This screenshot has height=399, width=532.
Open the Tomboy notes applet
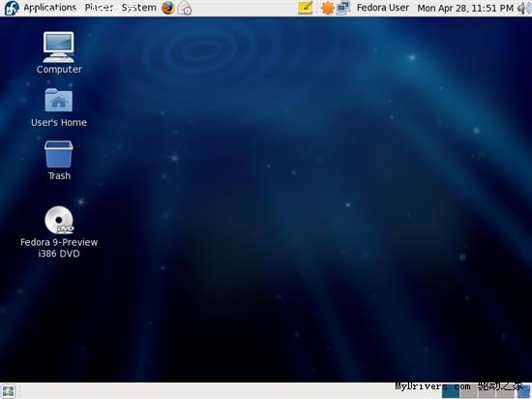(x=306, y=8)
